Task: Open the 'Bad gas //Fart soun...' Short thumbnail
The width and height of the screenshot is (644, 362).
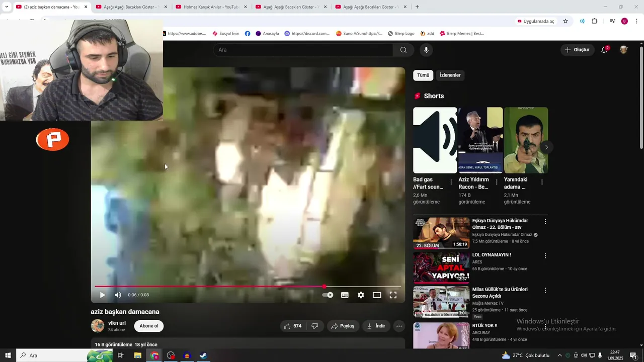Action: [x=435, y=140]
